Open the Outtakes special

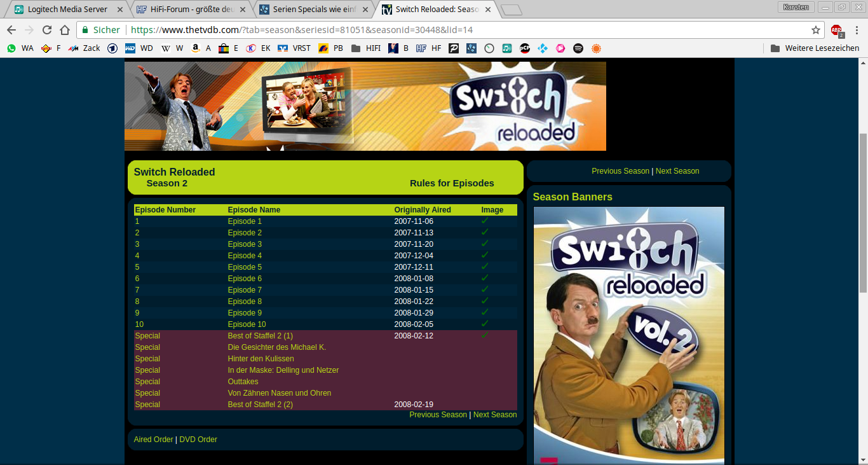click(243, 382)
